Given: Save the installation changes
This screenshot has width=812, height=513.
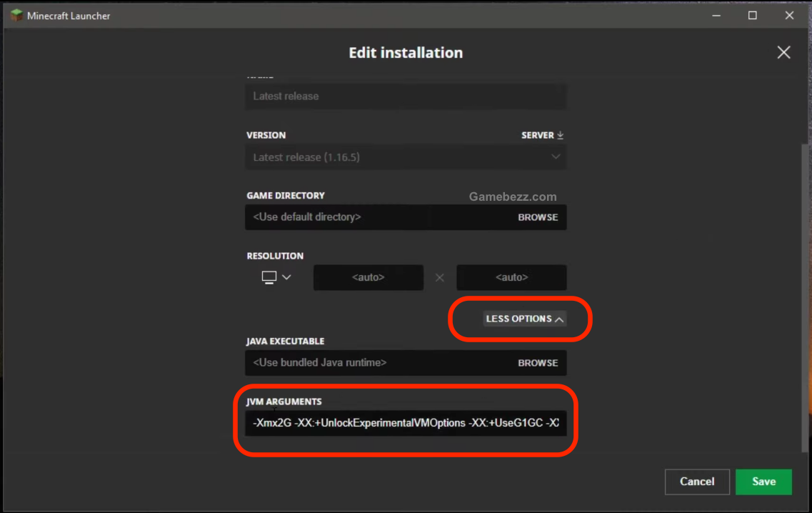Looking at the screenshot, I should (763, 482).
